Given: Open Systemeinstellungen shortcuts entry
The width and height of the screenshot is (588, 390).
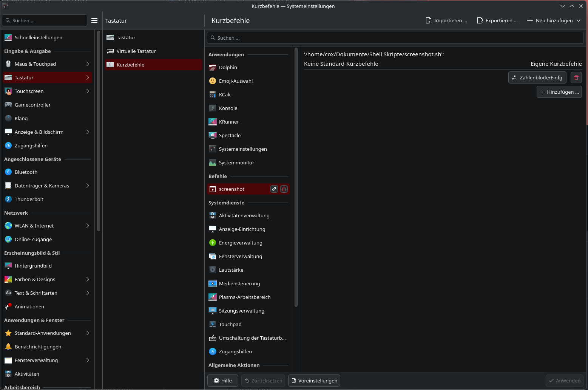Looking at the screenshot, I should [248, 149].
